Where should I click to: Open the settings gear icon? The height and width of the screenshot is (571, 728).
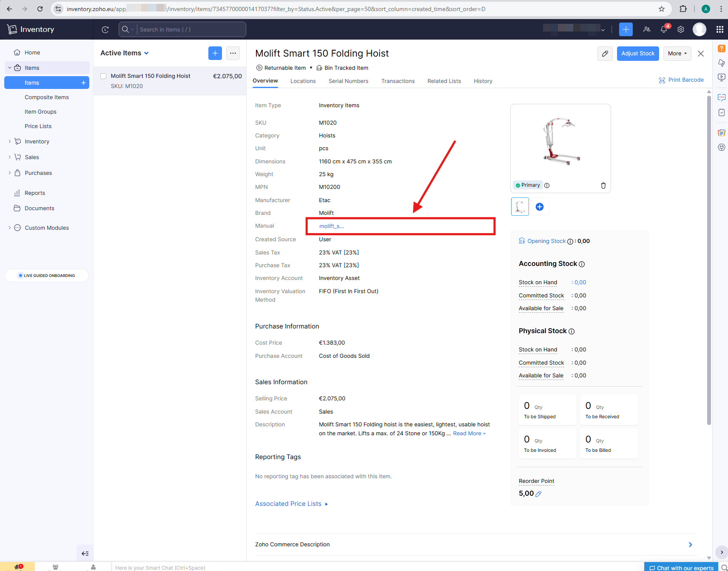coord(681,29)
